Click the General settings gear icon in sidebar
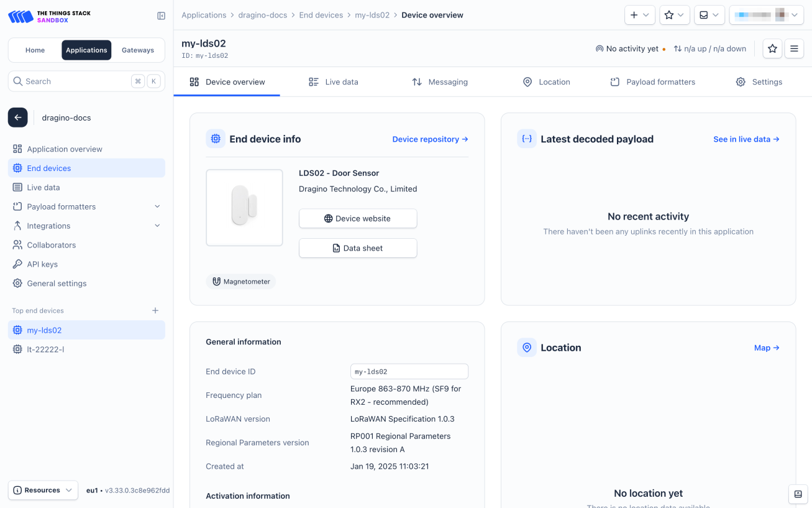The image size is (812, 508). [17, 284]
